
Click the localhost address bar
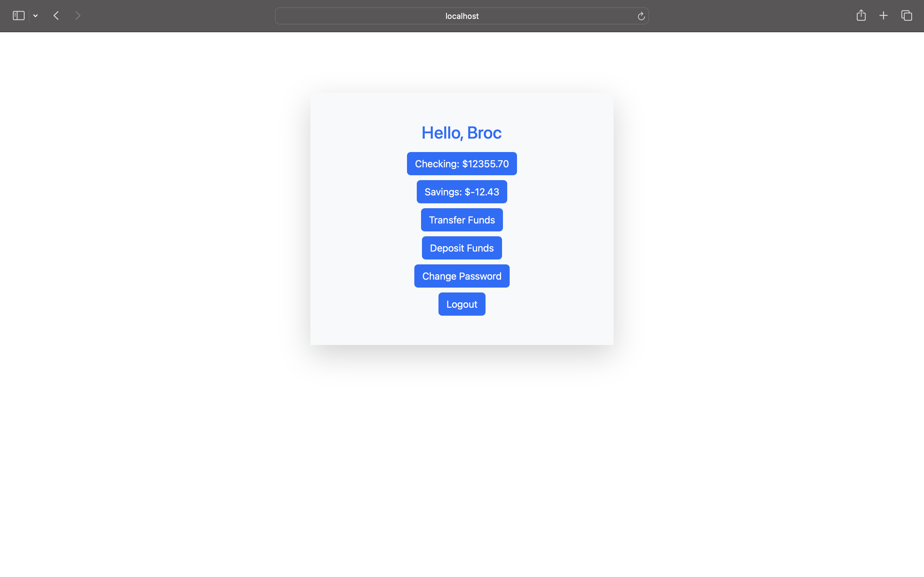(462, 15)
